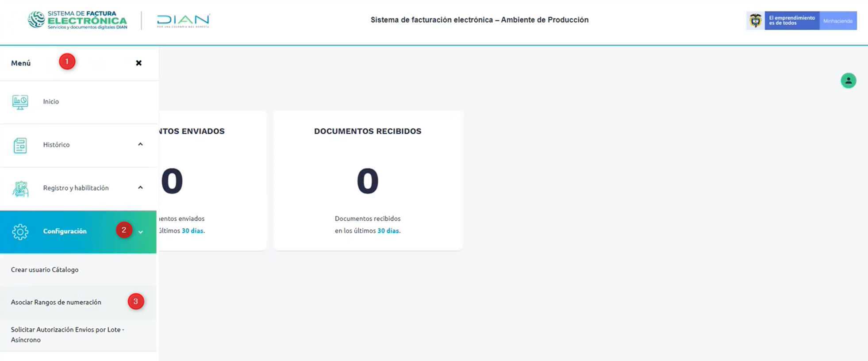Select Solicitar Autorización Envíos por Lote - Asíncrono
This screenshot has height=361, width=868.
pyautogui.click(x=67, y=334)
